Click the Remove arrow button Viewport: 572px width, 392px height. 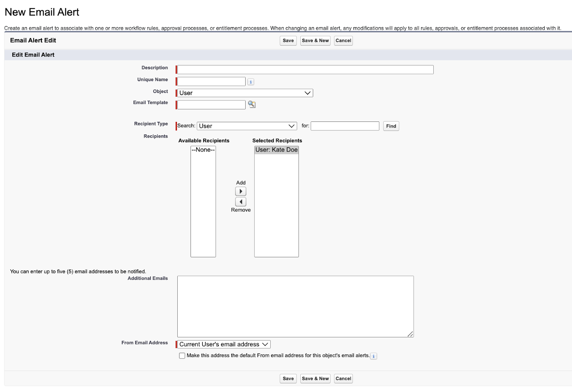tap(241, 202)
